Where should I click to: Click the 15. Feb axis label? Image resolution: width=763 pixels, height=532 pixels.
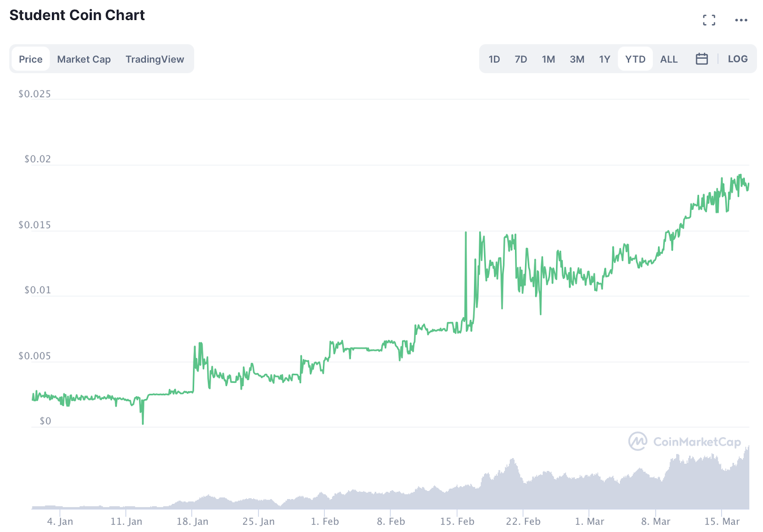pyautogui.click(x=457, y=521)
